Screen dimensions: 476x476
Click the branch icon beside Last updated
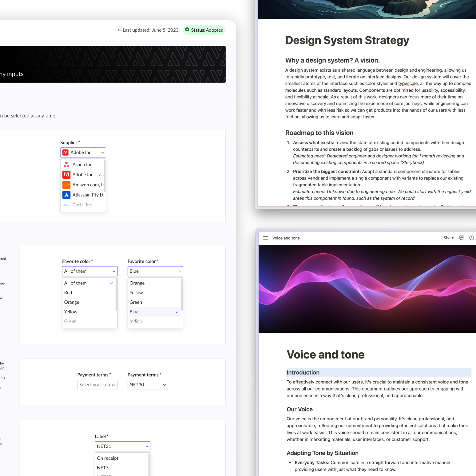[x=119, y=30]
